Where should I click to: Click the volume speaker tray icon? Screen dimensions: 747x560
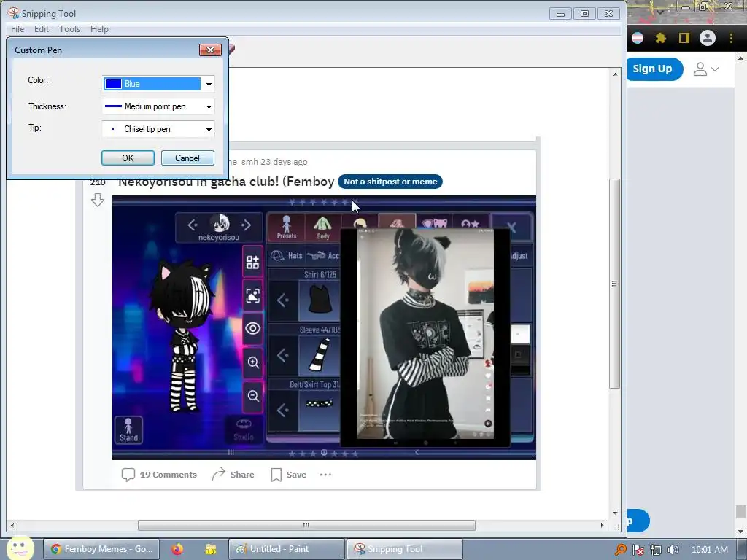pyautogui.click(x=673, y=550)
